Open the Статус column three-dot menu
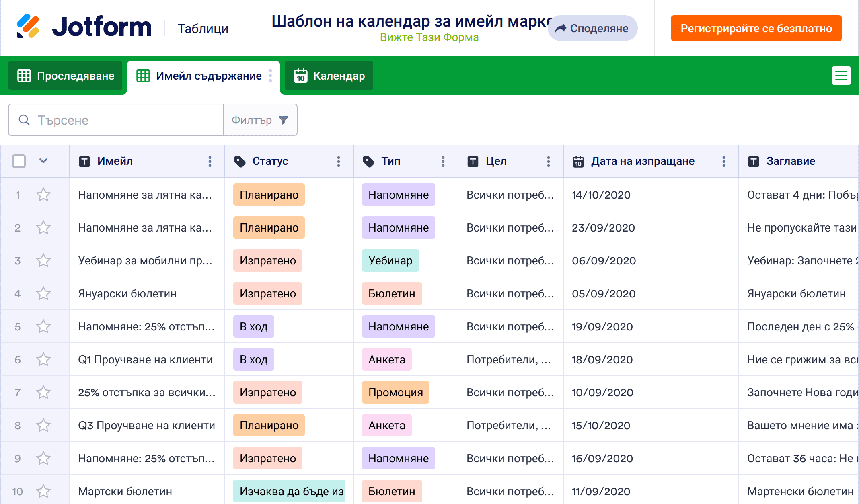Screen dimensions: 859x504 [338, 162]
